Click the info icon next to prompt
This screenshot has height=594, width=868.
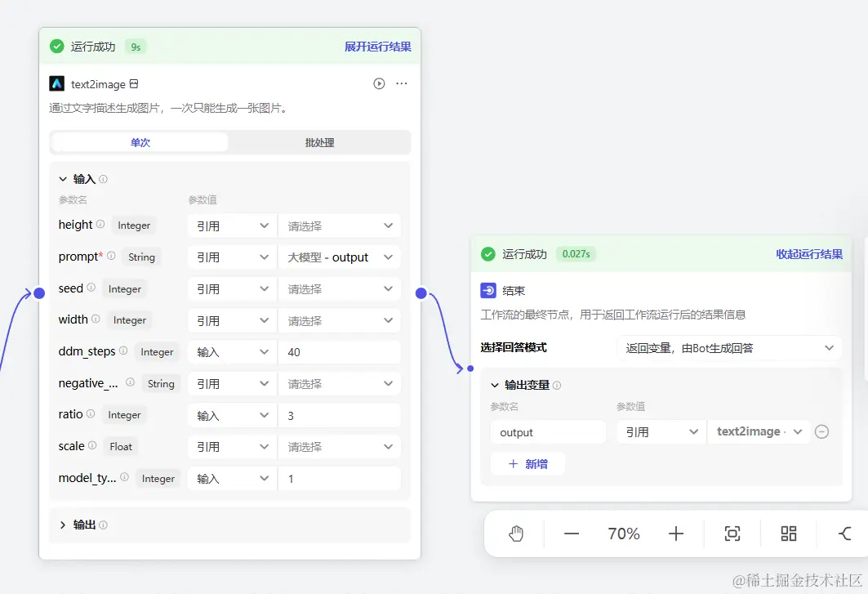(x=111, y=256)
